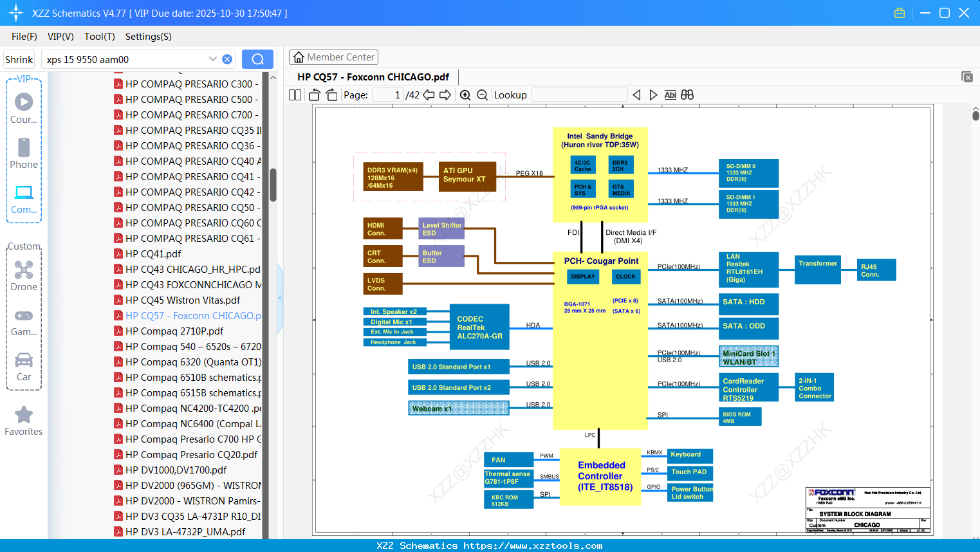Click the binoculars find icon
Image resolution: width=980 pixels, height=552 pixels.
pos(687,95)
